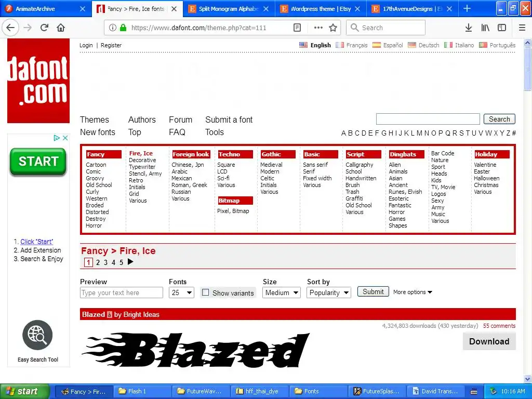Switch to the Split Monogram Alphabet tab
Viewport: 532px width, 399px height.
coord(229,9)
